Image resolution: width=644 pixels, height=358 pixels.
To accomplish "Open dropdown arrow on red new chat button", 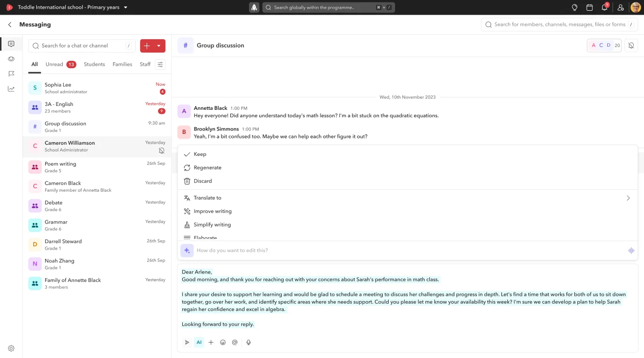I will click(159, 46).
